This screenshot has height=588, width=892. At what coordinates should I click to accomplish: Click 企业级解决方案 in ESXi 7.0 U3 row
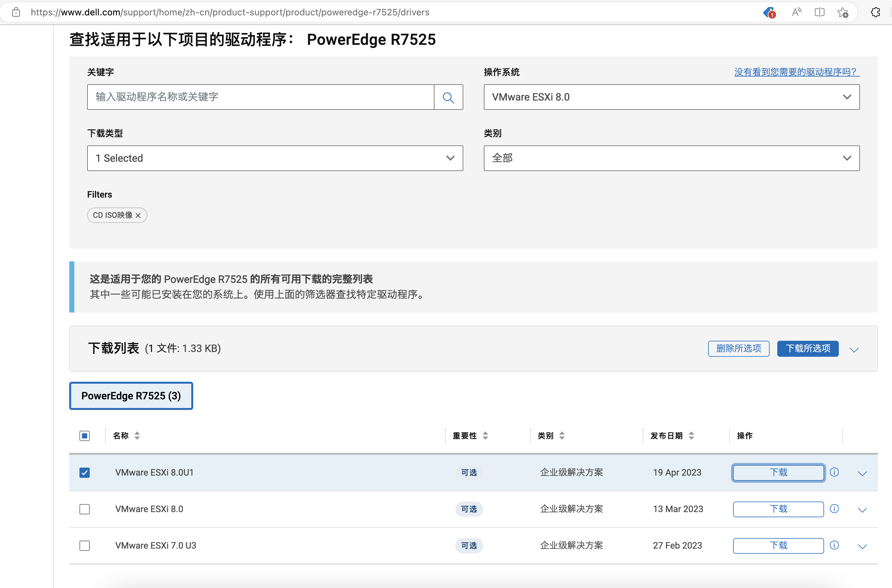[x=571, y=545]
